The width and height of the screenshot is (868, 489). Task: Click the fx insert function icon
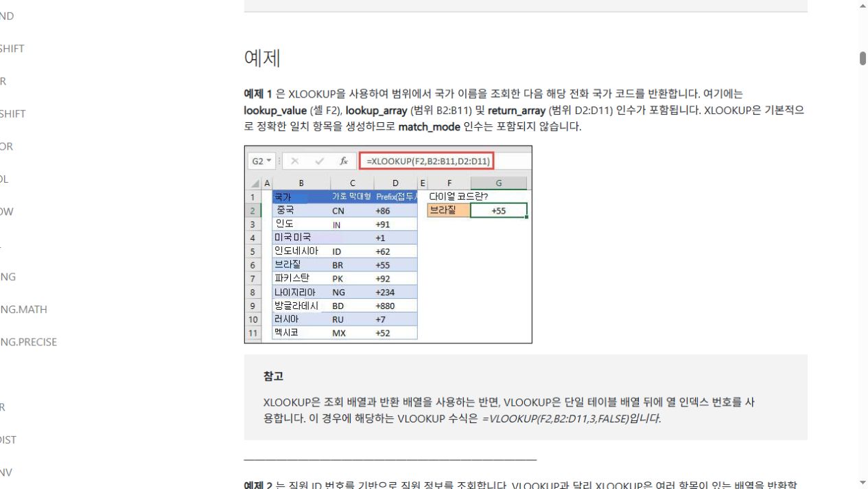(344, 161)
